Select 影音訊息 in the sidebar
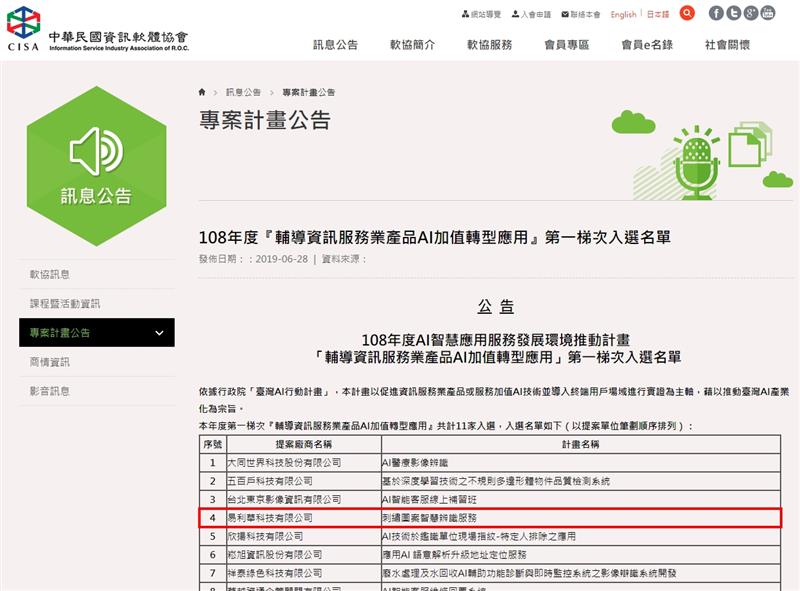 (96, 391)
